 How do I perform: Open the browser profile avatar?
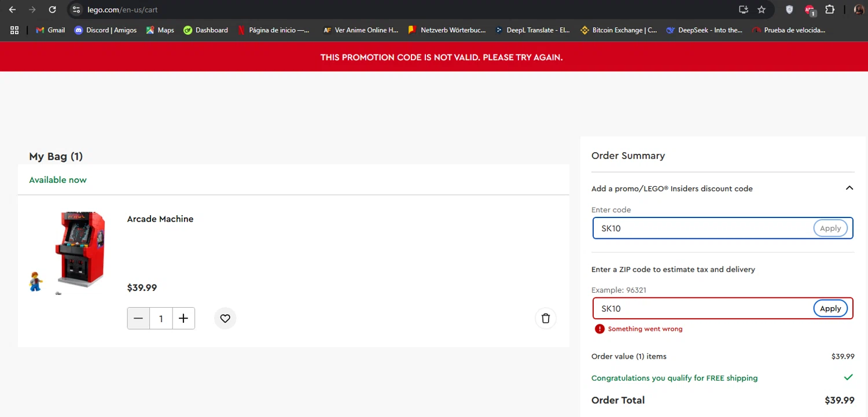click(859, 10)
